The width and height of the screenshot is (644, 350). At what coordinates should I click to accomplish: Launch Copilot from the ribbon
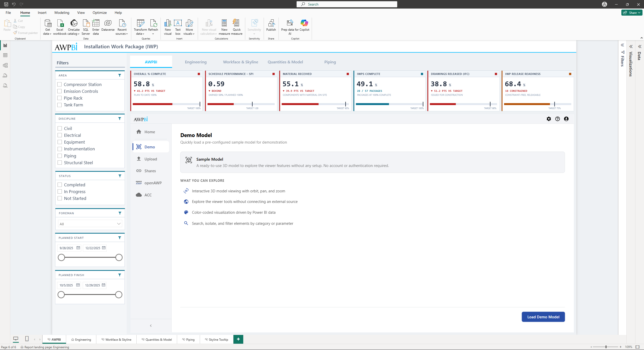tap(304, 25)
